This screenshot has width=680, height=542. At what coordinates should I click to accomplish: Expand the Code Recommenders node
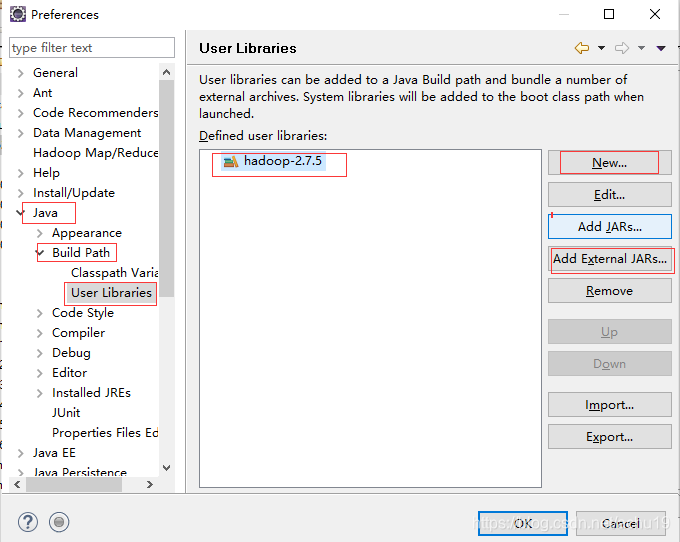(x=20, y=113)
